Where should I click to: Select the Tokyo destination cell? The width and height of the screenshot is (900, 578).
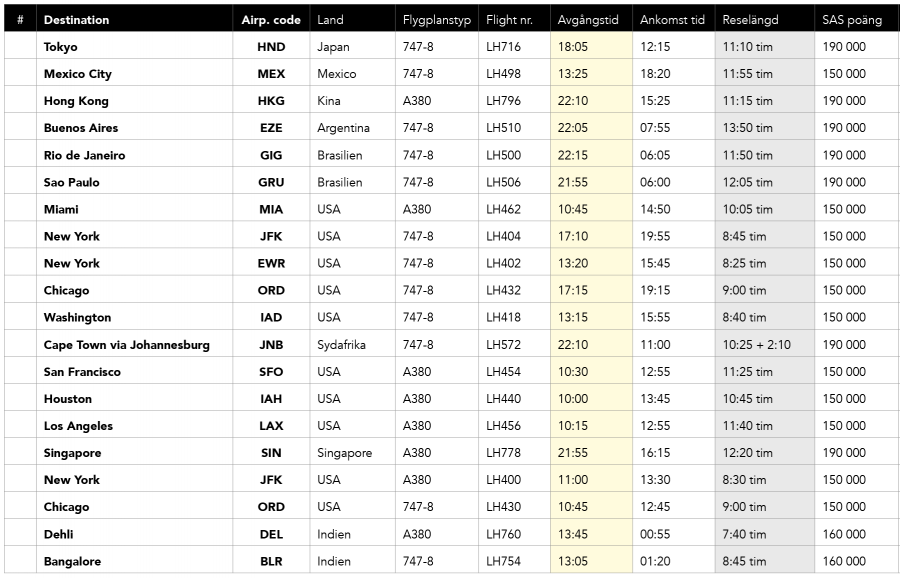click(61, 47)
